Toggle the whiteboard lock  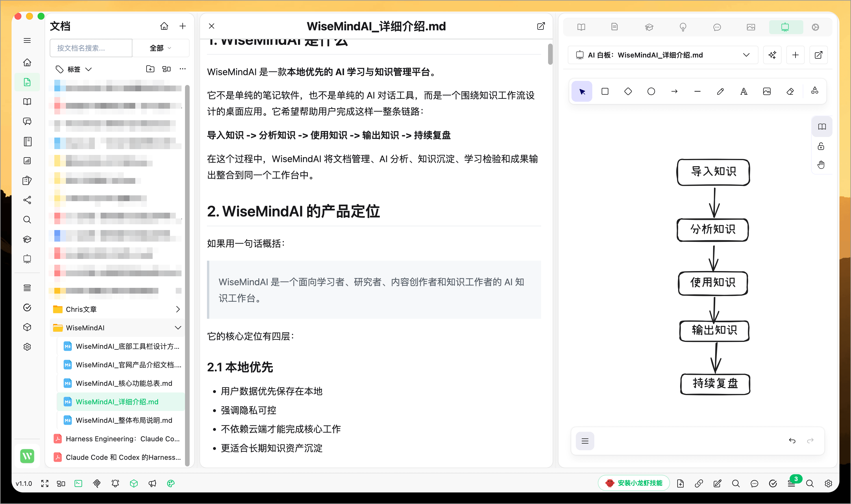[821, 147]
